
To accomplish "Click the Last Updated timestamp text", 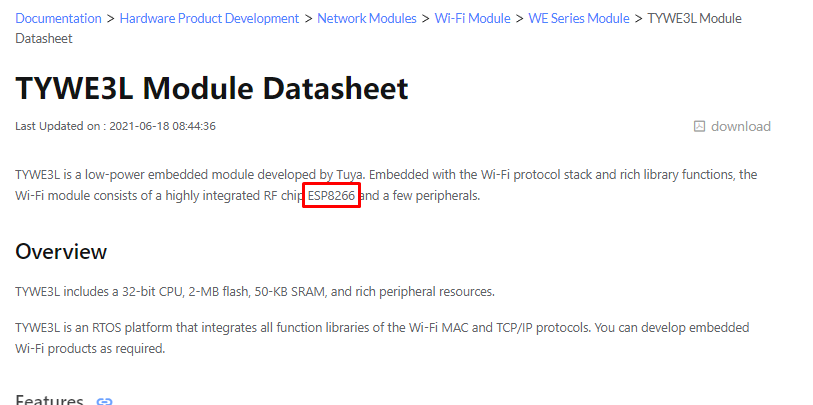I will coord(115,126).
